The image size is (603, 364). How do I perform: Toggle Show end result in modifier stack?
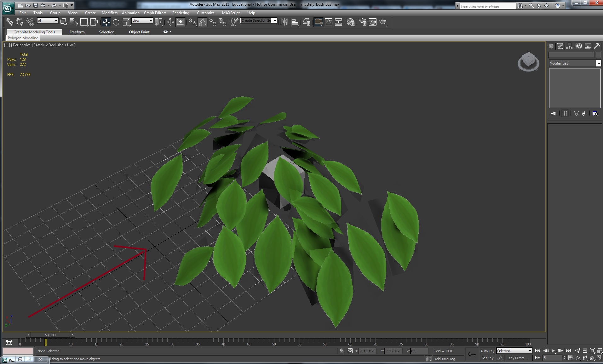[566, 113]
